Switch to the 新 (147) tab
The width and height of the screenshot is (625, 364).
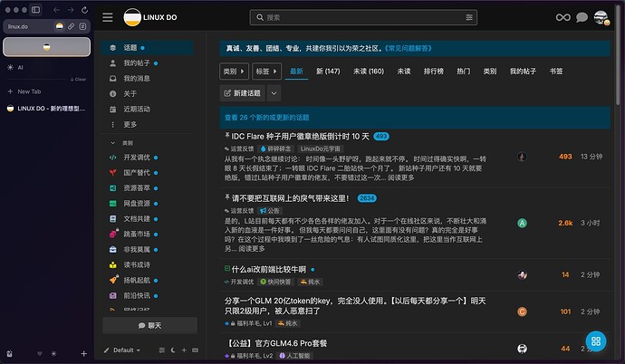pyautogui.click(x=328, y=72)
